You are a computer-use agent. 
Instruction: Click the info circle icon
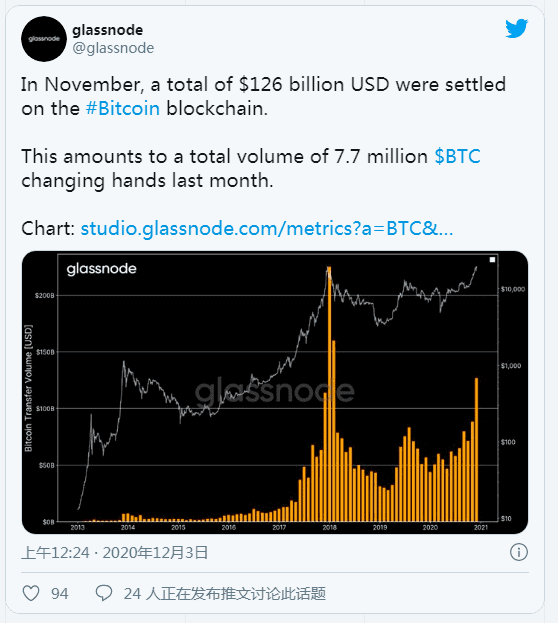point(519,552)
